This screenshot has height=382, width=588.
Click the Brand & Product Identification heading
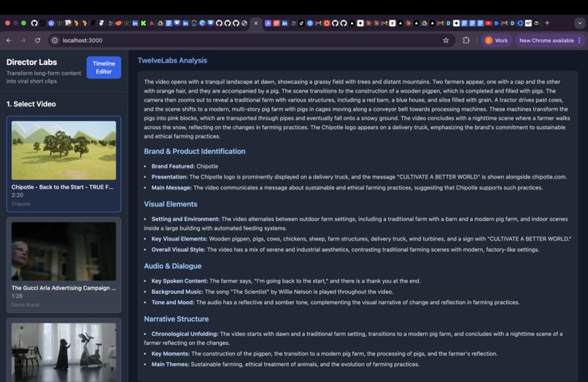click(195, 152)
